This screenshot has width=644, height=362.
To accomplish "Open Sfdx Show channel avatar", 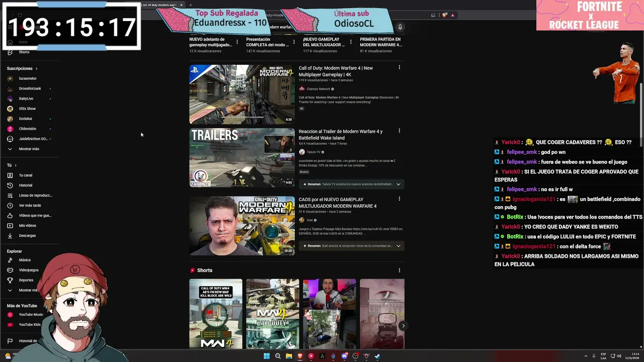I will [10, 109].
